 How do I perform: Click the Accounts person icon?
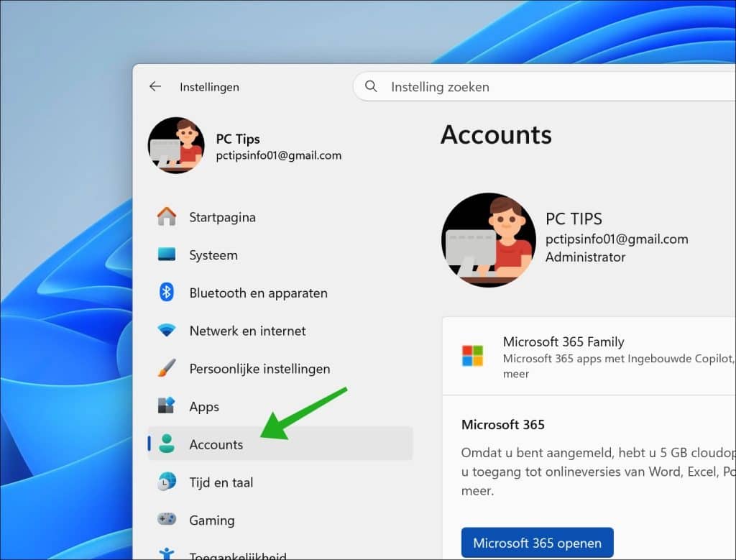coord(167,444)
